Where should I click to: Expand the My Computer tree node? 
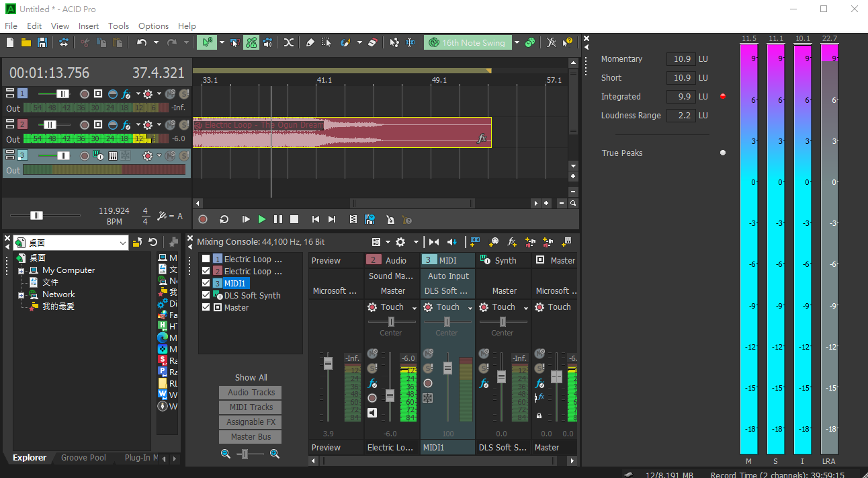[x=21, y=271]
